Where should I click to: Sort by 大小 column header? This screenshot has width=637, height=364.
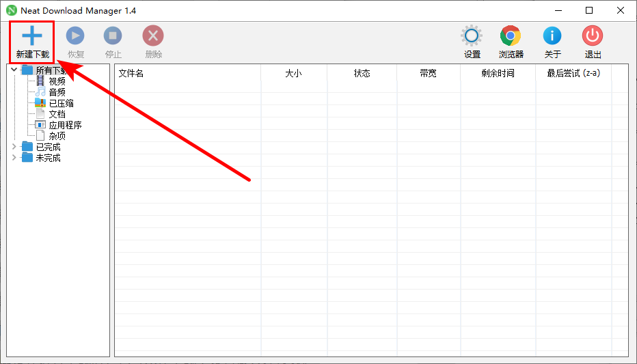[x=293, y=73]
